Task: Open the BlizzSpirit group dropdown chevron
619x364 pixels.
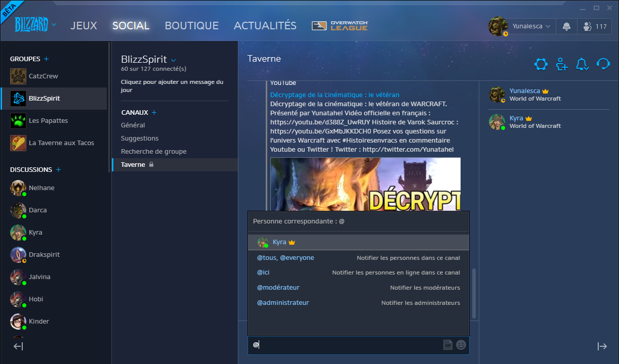Action: click(174, 60)
